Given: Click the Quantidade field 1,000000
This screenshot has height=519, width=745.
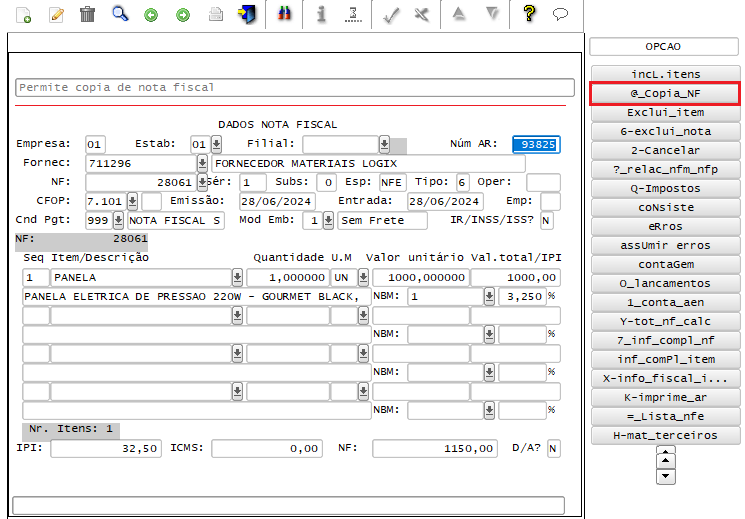Looking at the screenshot, I should pyautogui.click(x=288, y=278).
